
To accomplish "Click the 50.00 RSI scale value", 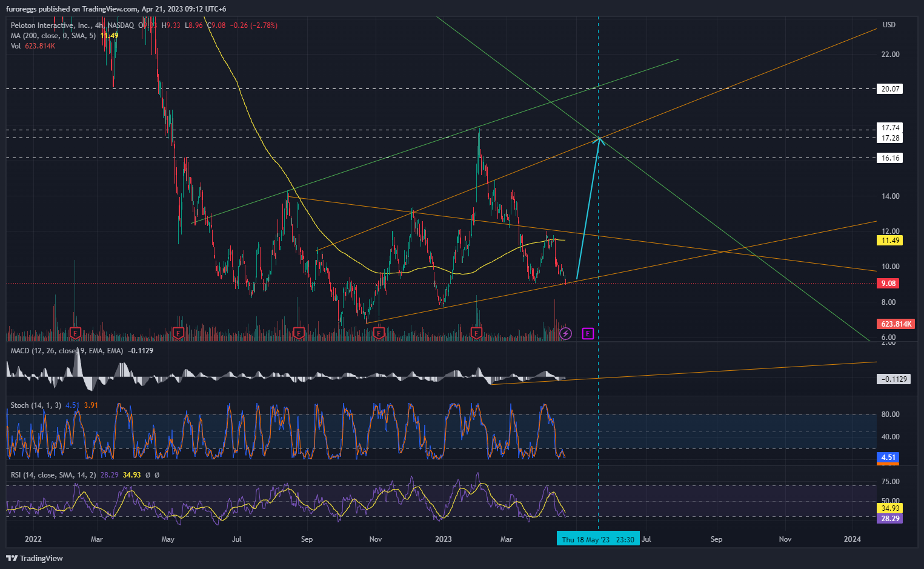I will click(890, 501).
